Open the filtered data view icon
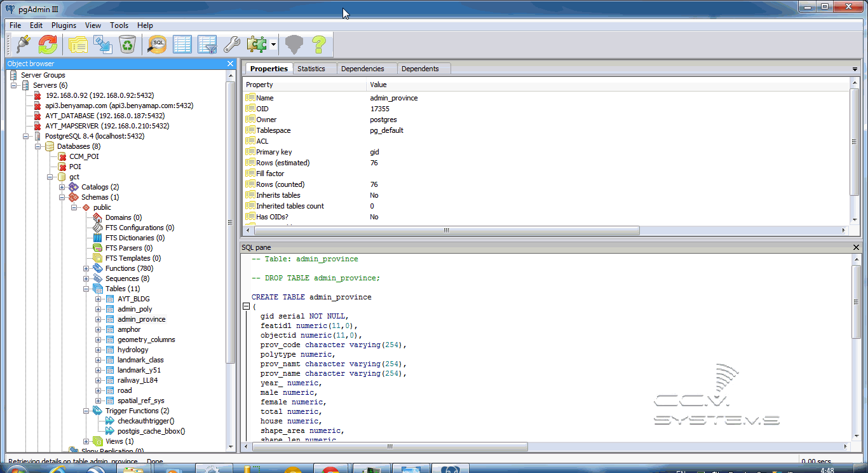868x473 pixels. point(207,45)
